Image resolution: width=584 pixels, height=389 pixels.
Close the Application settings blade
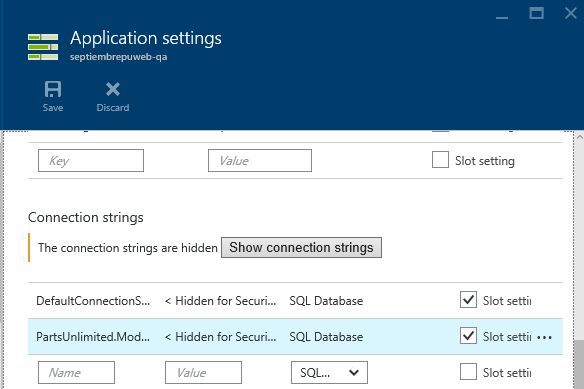pyautogui.click(x=571, y=13)
